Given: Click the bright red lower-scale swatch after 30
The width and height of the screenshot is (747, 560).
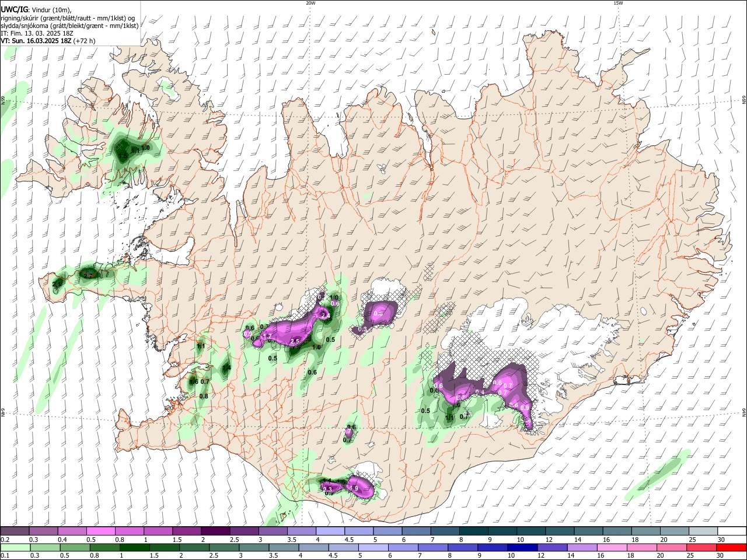Looking at the screenshot, I should pos(732,547).
